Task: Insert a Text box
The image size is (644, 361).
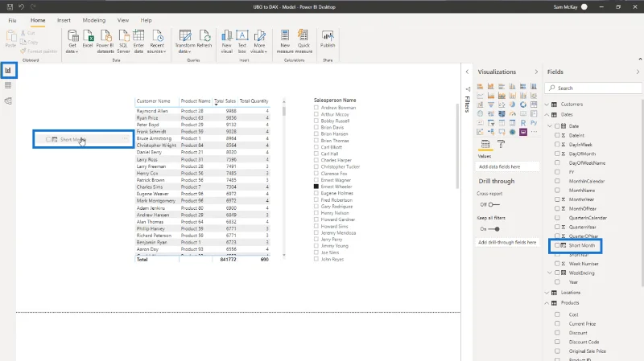Action: coord(242,42)
